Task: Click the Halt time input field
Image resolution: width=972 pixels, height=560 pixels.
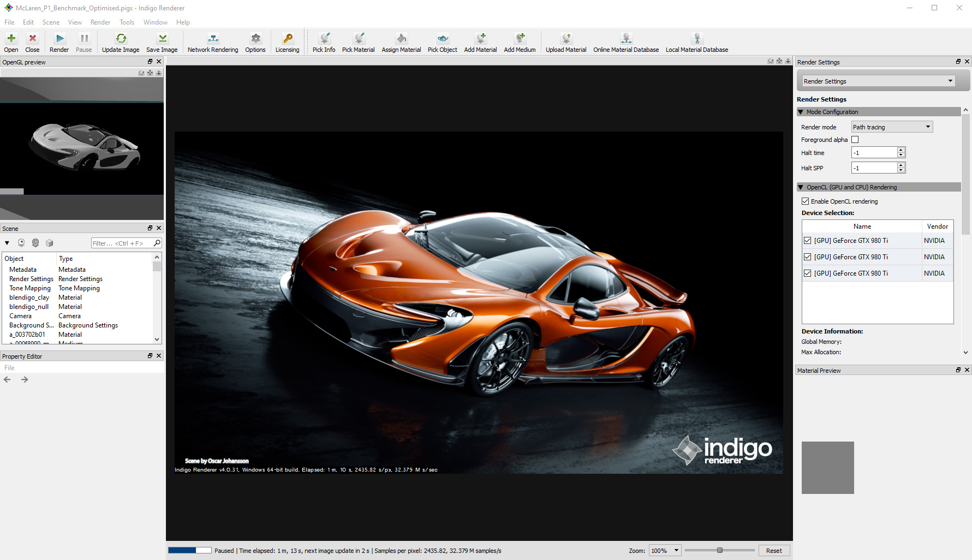Action: 874,153
